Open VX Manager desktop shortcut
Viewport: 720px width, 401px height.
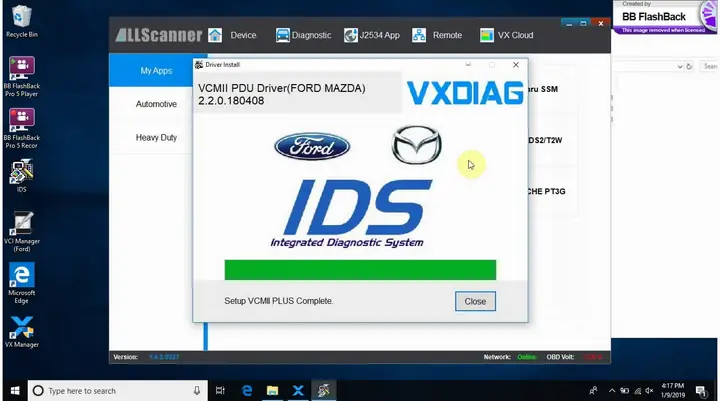21,332
